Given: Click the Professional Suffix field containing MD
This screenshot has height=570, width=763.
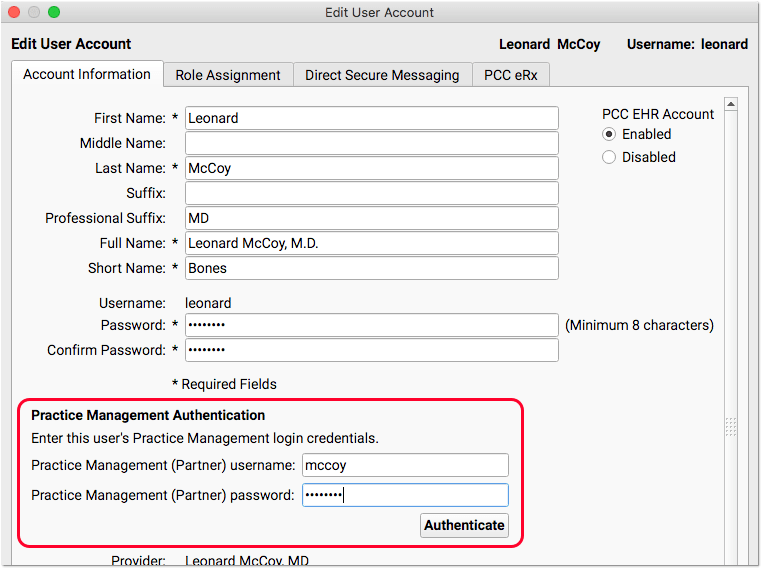Looking at the screenshot, I should 371,218.
